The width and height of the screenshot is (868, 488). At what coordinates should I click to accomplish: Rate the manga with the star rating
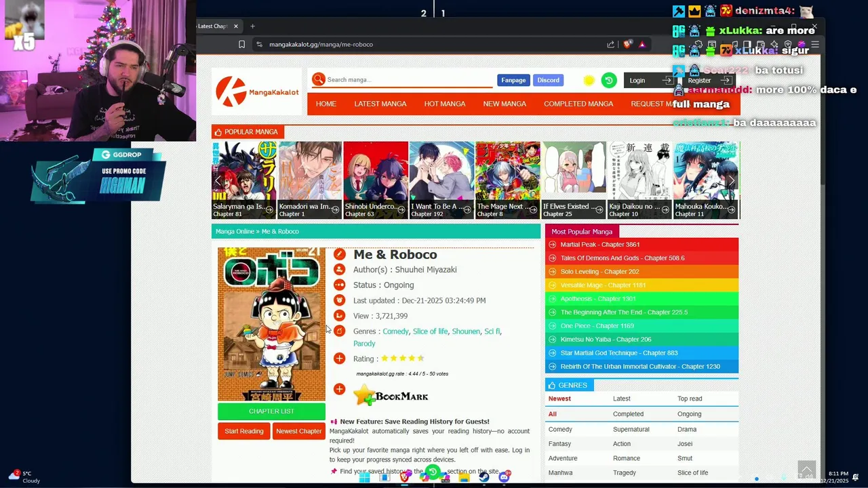[x=403, y=359]
